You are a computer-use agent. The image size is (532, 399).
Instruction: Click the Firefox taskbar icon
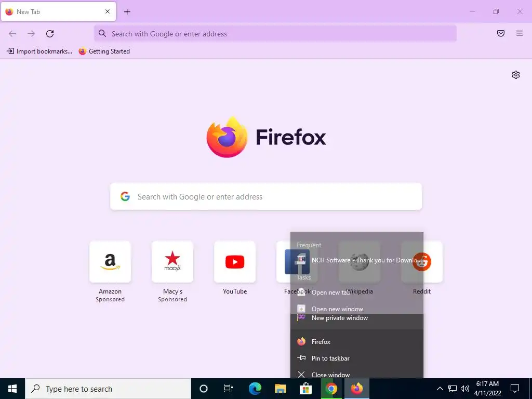(x=356, y=389)
